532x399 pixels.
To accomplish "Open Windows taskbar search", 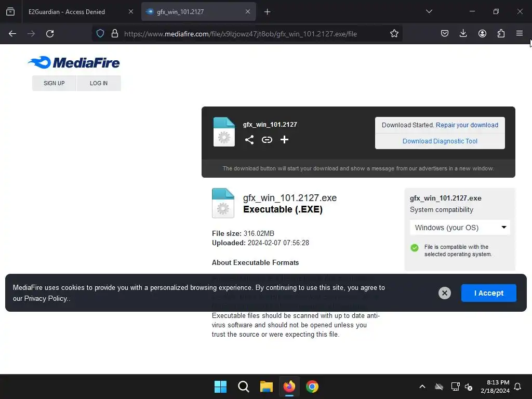I will [243, 387].
